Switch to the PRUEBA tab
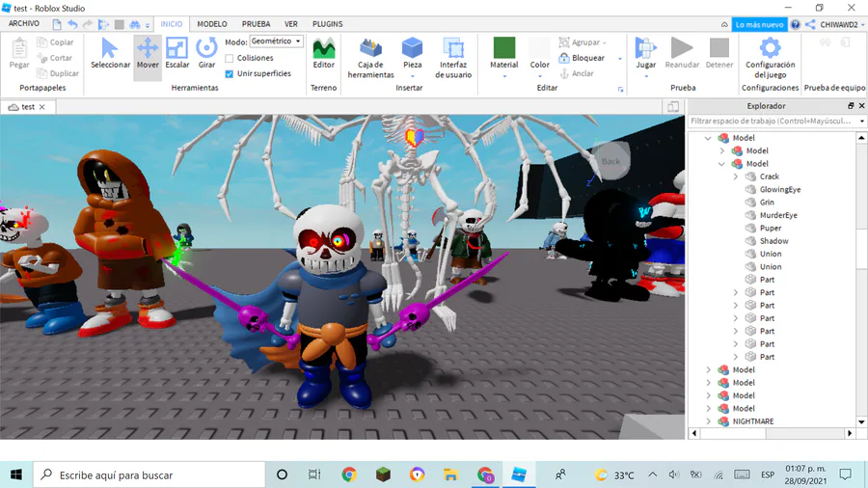Screen dimensions: 868x488 coord(256,24)
